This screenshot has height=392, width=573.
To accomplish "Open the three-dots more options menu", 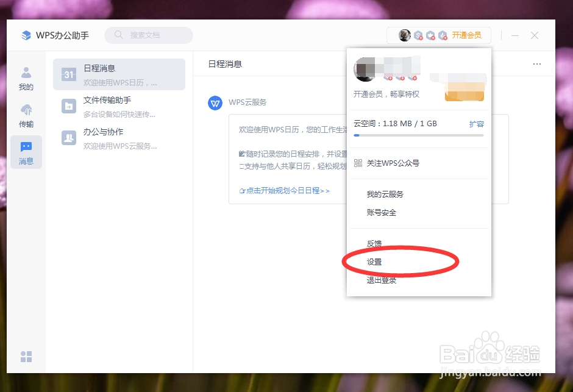I will coord(536,64).
